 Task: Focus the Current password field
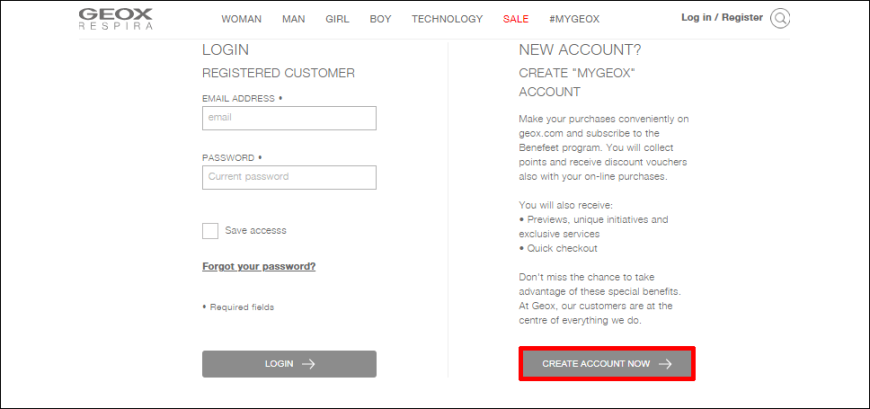(289, 178)
